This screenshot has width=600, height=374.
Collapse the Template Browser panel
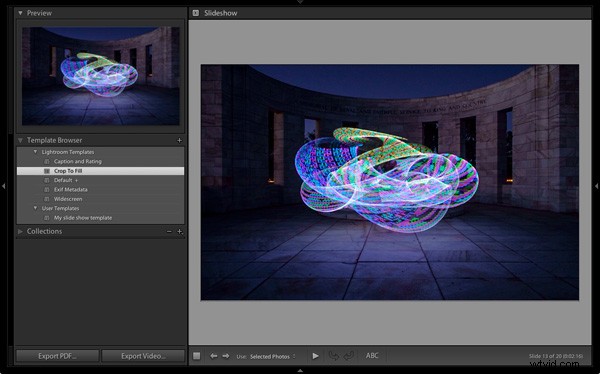(20, 140)
